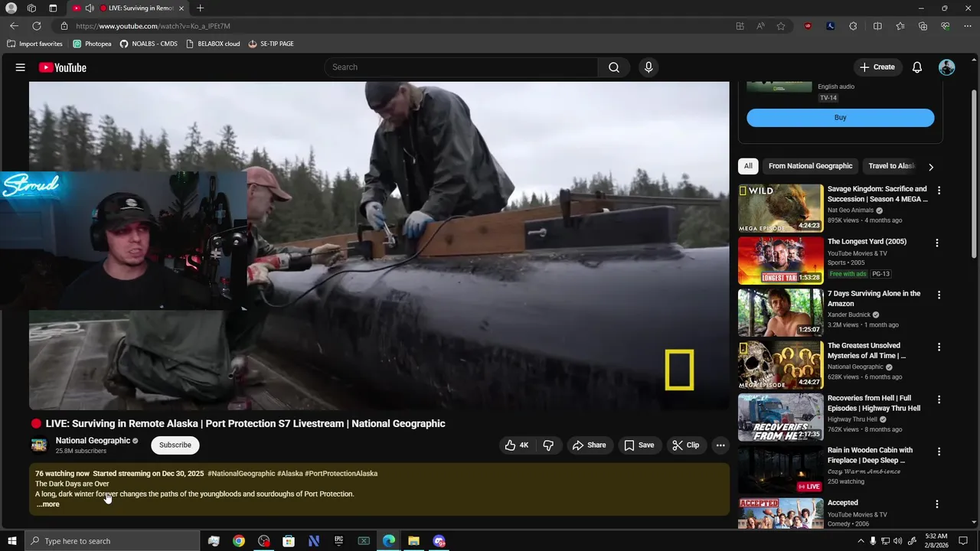Open SE-TIP PAGE bookmark

(271, 44)
